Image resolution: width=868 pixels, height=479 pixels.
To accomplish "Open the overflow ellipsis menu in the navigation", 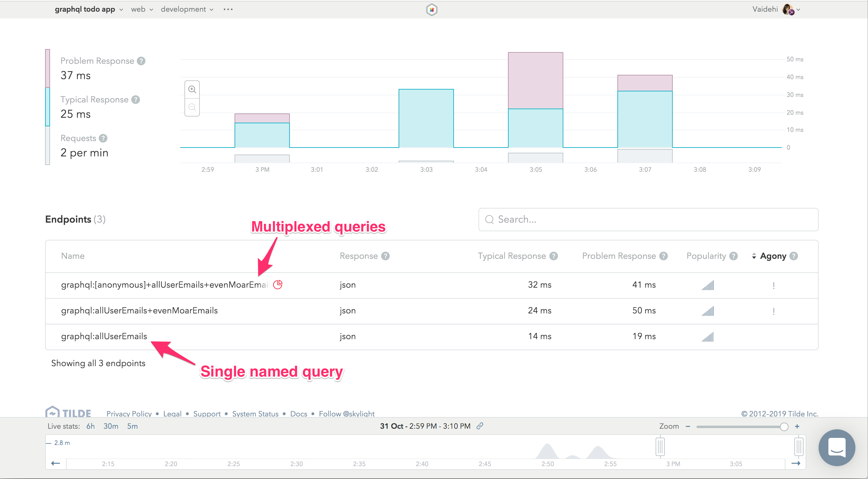I will pos(228,9).
